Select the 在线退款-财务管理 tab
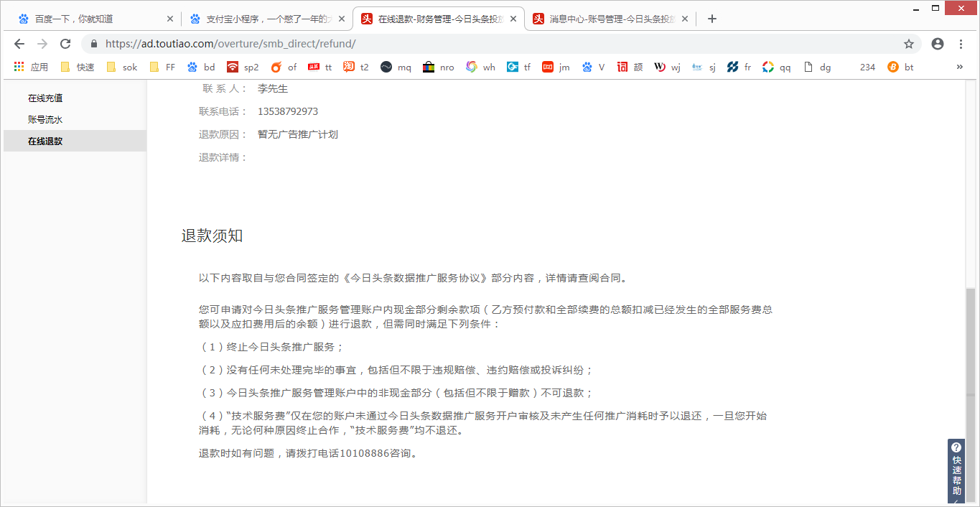Viewport: 980px width, 507px height. pos(438,19)
